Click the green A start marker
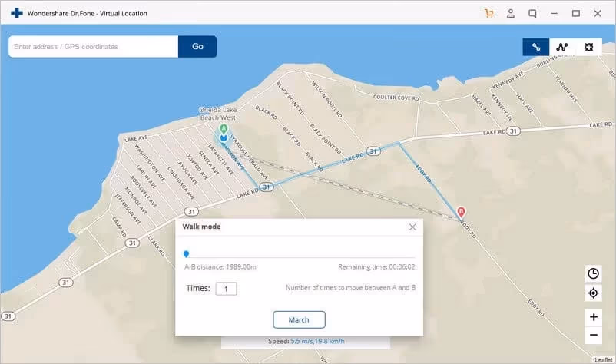The height and width of the screenshot is (364, 616). pos(224,129)
